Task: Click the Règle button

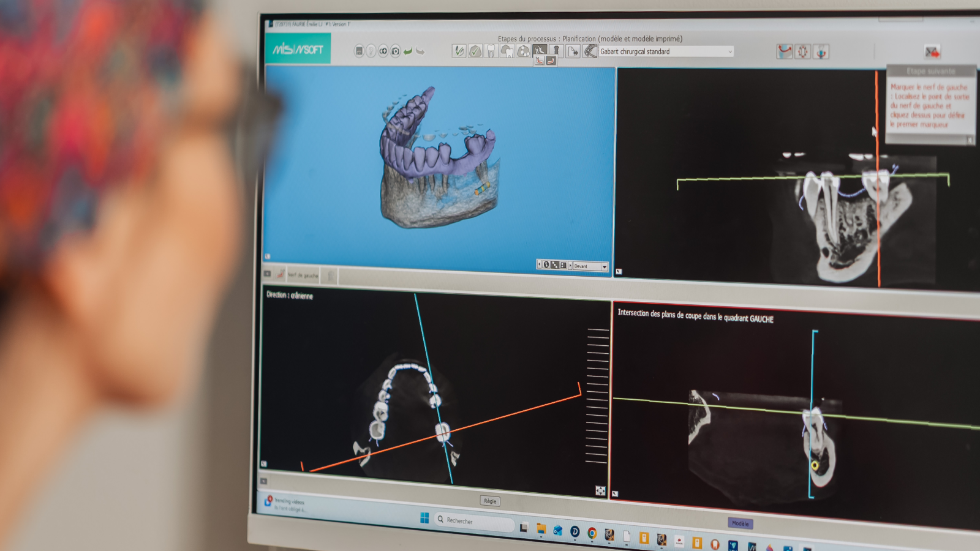Action: pos(490,501)
